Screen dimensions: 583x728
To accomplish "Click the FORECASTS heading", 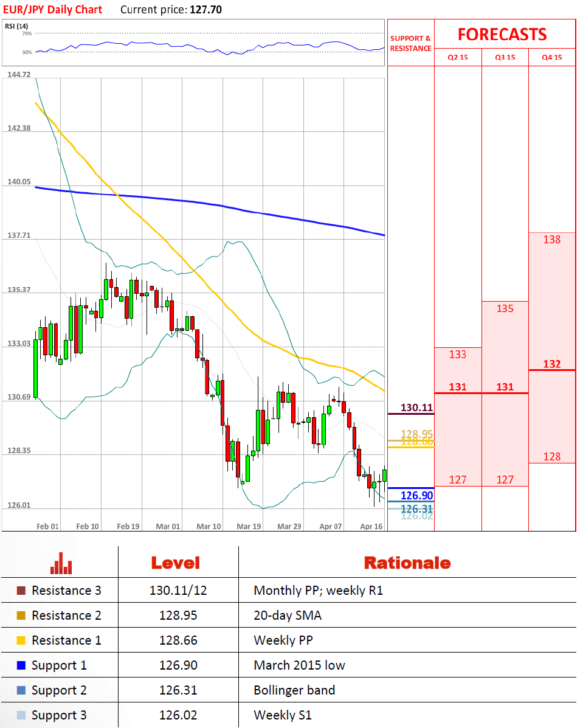I will click(x=502, y=34).
